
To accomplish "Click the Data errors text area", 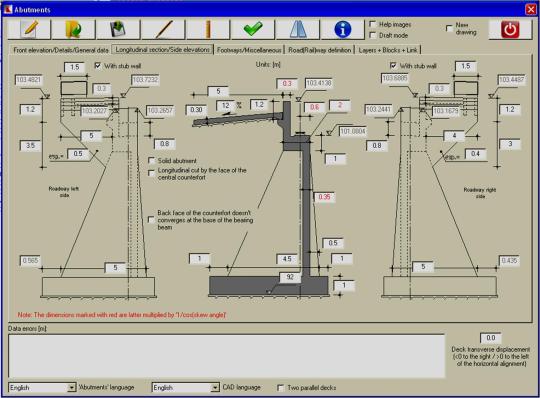I will coord(227,356).
